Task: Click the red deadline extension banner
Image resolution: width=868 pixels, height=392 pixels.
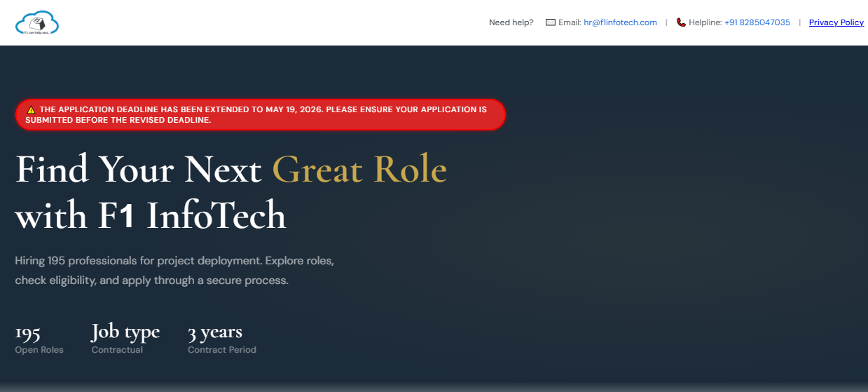Action: [x=260, y=115]
